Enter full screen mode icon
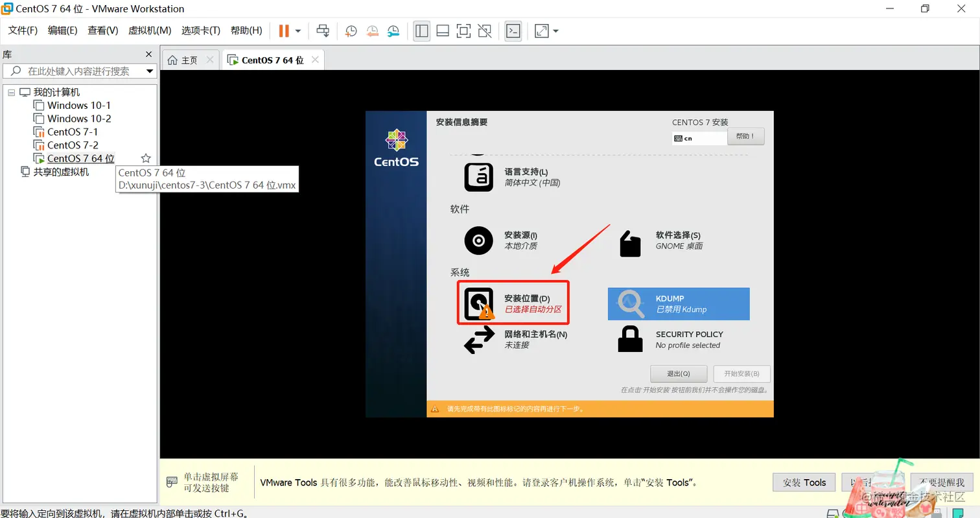This screenshot has height=518, width=980. coord(463,30)
